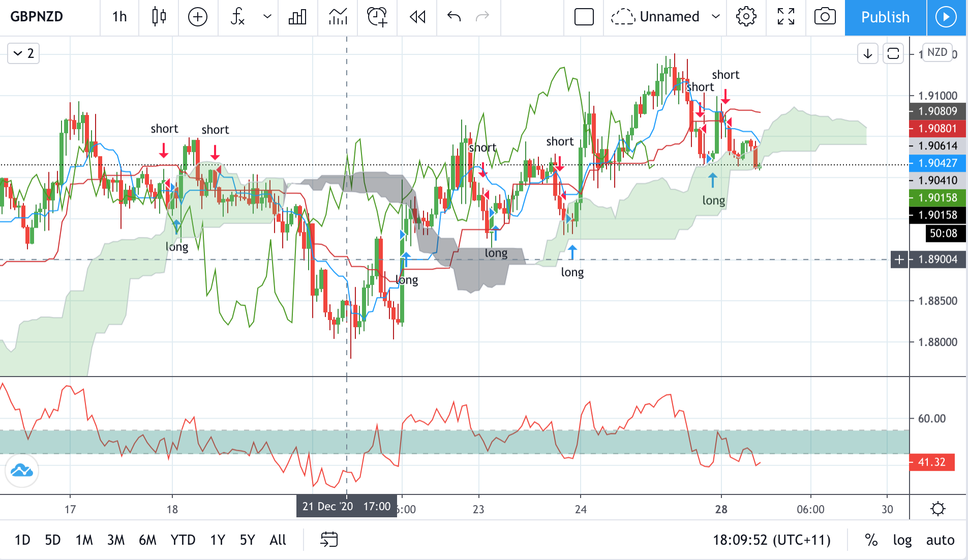
Task: Select the 1D date range
Action: [22, 540]
